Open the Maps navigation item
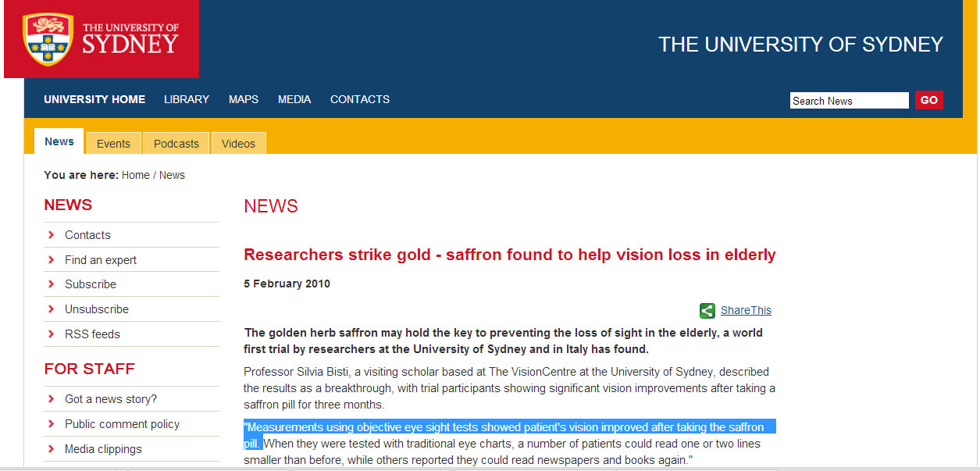The width and height of the screenshot is (980, 471). click(x=243, y=99)
